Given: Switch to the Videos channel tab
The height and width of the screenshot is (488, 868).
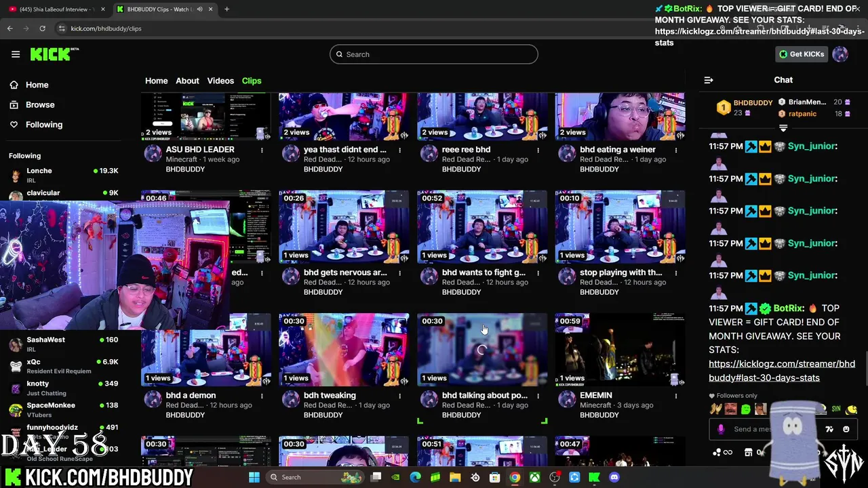Looking at the screenshot, I should pos(220,81).
